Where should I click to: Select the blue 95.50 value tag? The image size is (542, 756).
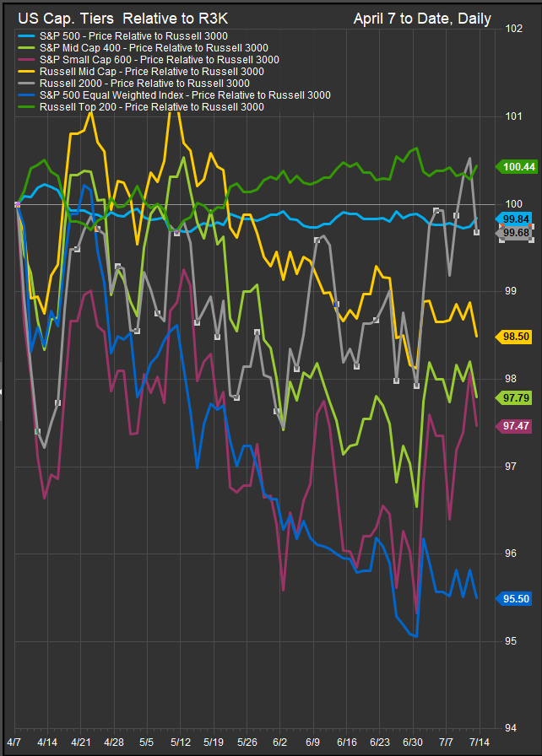click(x=516, y=598)
